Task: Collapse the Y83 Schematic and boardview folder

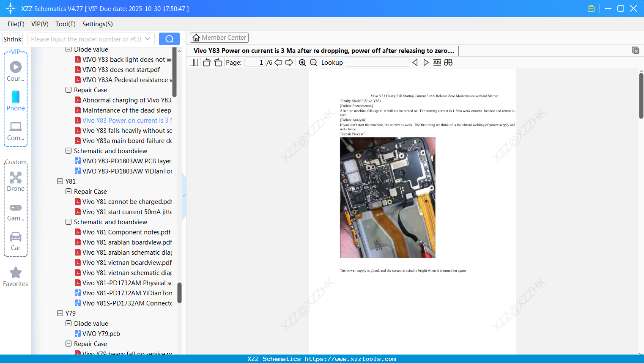Action: tap(69, 151)
